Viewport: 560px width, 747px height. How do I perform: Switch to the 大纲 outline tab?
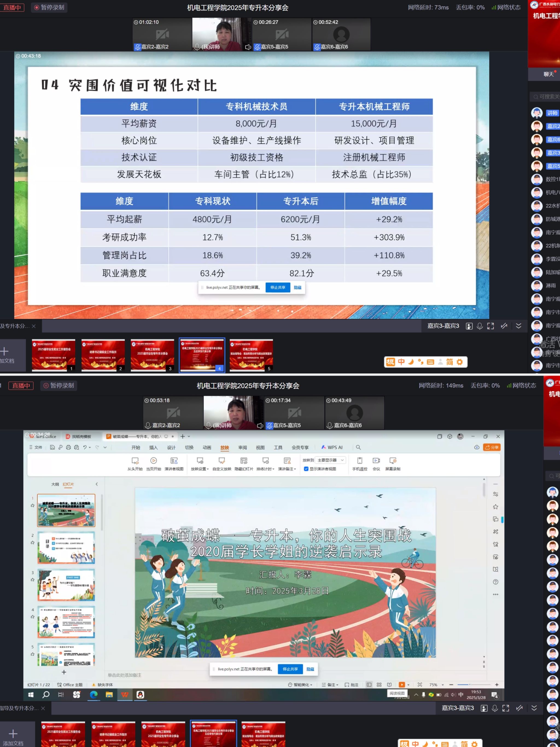[55, 484]
